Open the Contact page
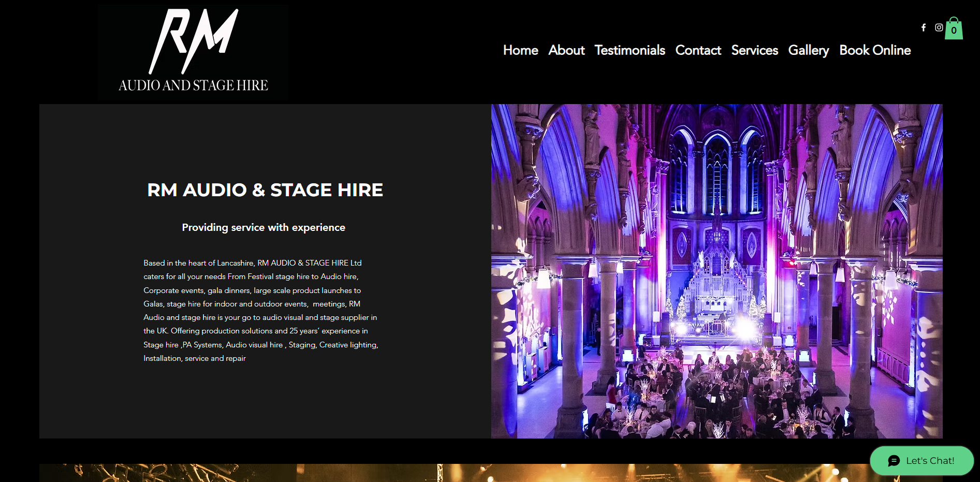Viewport: 980px width, 482px height. (x=698, y=50)
